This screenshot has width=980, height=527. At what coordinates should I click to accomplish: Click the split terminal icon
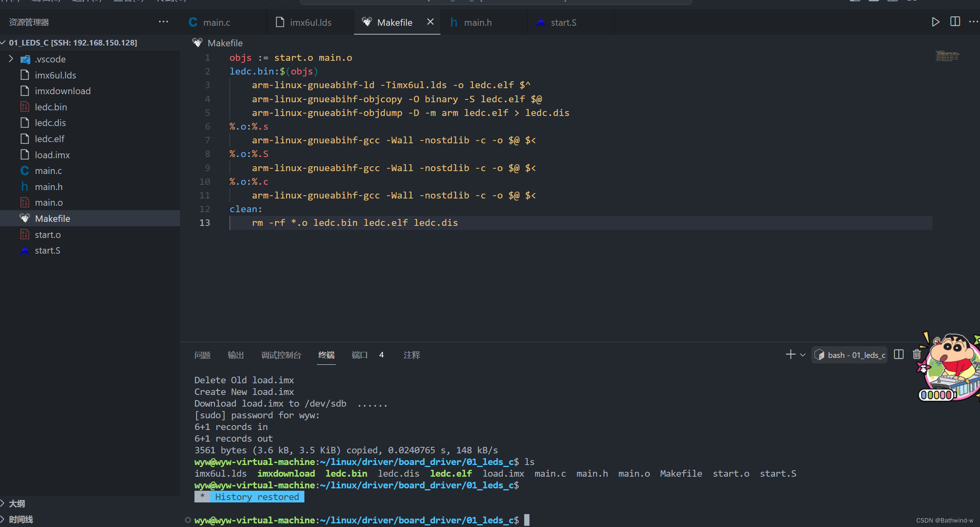click(899, 354)
